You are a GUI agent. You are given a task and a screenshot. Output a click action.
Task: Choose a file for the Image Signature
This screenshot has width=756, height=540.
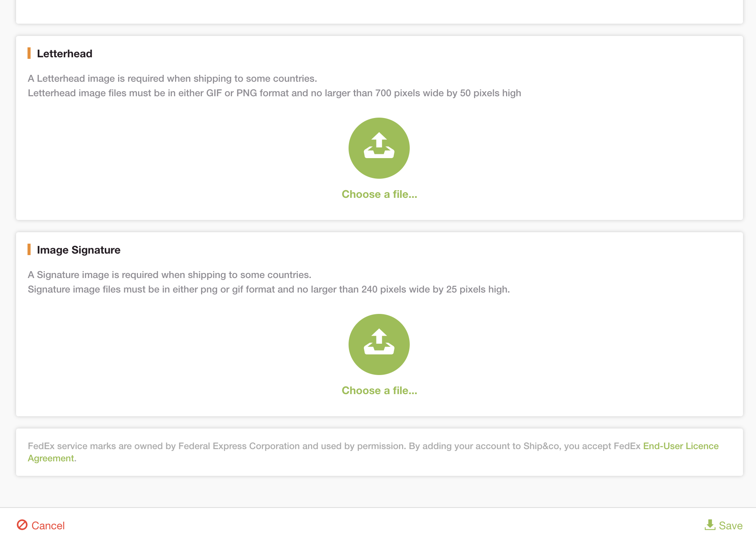click(379, 391)
